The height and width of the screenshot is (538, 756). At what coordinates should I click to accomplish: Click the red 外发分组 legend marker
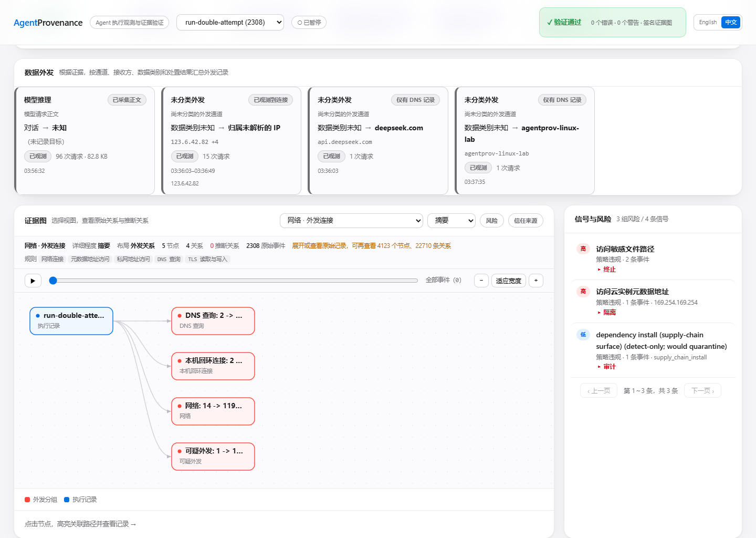pyautogui.click(x=27, y=500)
